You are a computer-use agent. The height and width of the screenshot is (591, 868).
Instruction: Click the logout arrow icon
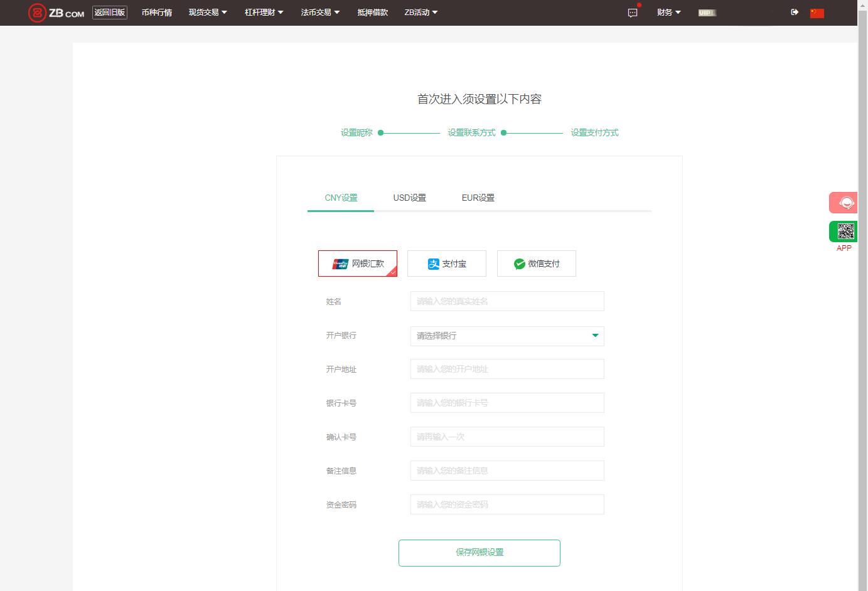coord(795,12)
